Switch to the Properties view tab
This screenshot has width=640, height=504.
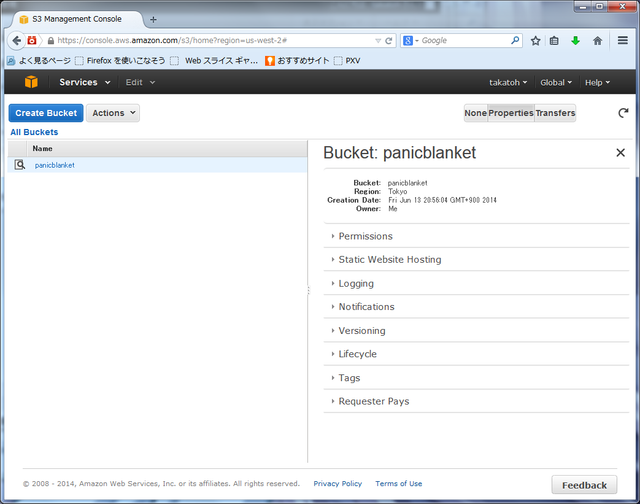click(x=511, y=113)
